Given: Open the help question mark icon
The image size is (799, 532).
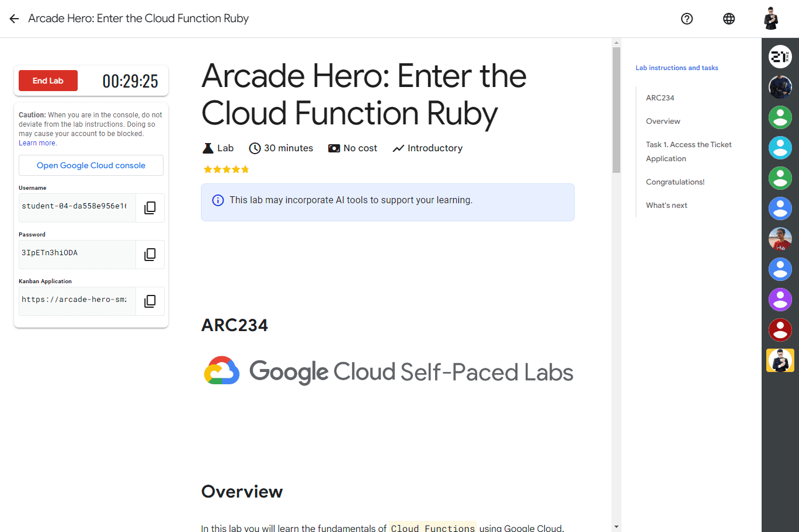Looking at the screenshot, I should click(x=687, y=19).
